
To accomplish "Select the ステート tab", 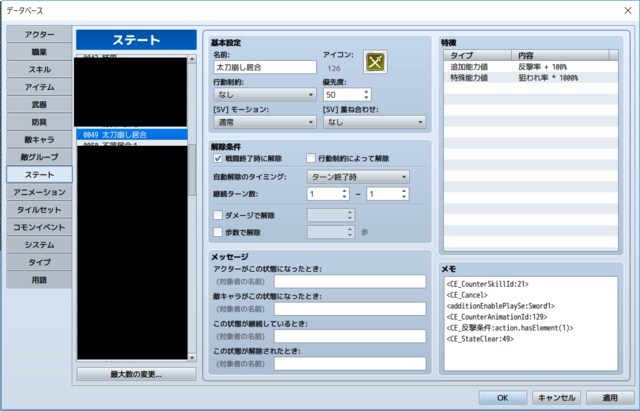I will pyautogui.click(x=39, y=175).
